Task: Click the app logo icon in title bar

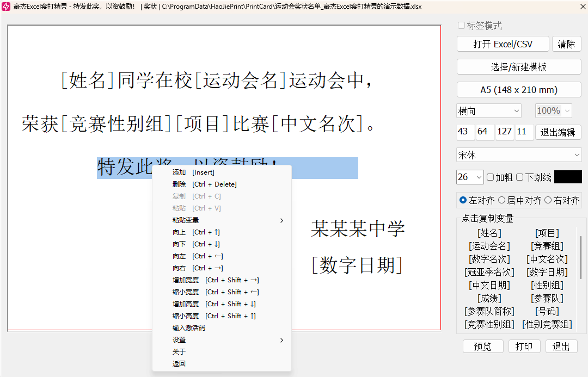Action: click(6, 7)
